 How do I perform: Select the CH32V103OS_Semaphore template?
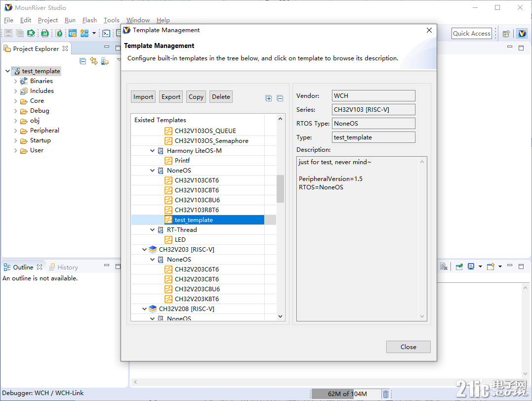tap(211, 140)
